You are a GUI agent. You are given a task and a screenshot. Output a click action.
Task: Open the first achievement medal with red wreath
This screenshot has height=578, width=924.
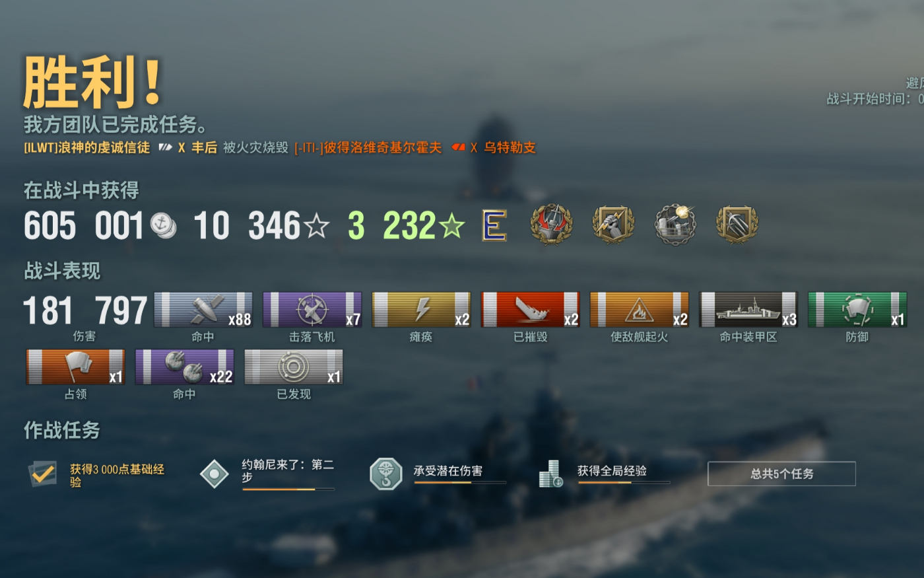551,225
